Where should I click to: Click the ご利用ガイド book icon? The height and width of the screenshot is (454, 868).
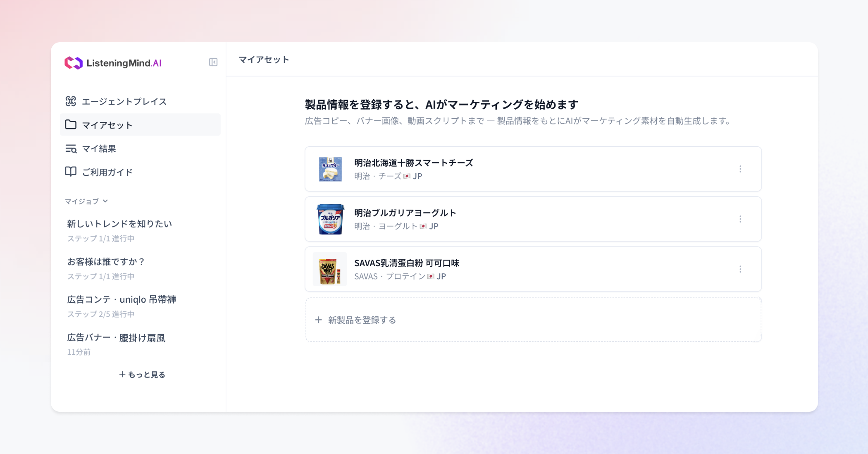[x=71, y=172]
